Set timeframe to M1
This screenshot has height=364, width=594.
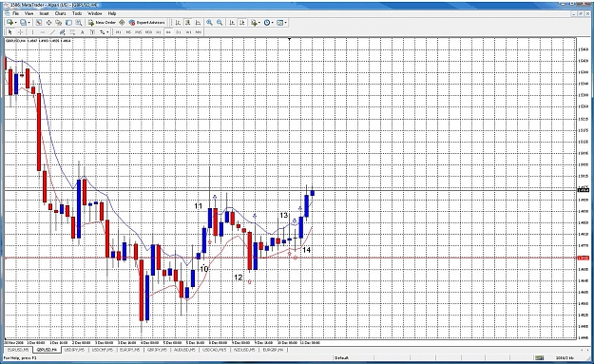[118, 32]
